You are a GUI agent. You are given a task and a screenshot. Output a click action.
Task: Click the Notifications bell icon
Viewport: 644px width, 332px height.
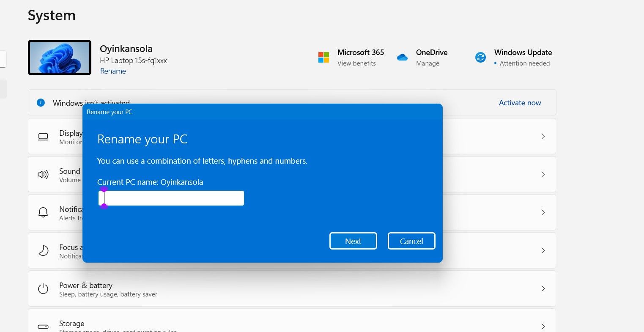point(43,212)
